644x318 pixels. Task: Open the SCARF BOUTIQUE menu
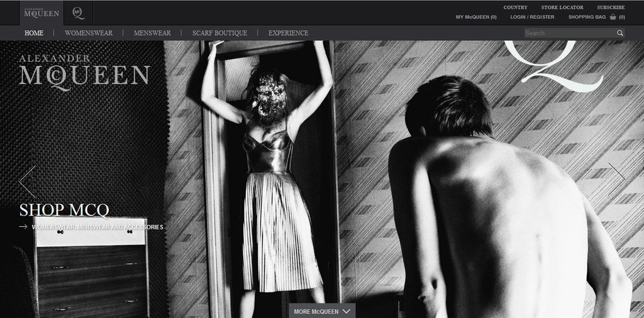pos(219,33)
